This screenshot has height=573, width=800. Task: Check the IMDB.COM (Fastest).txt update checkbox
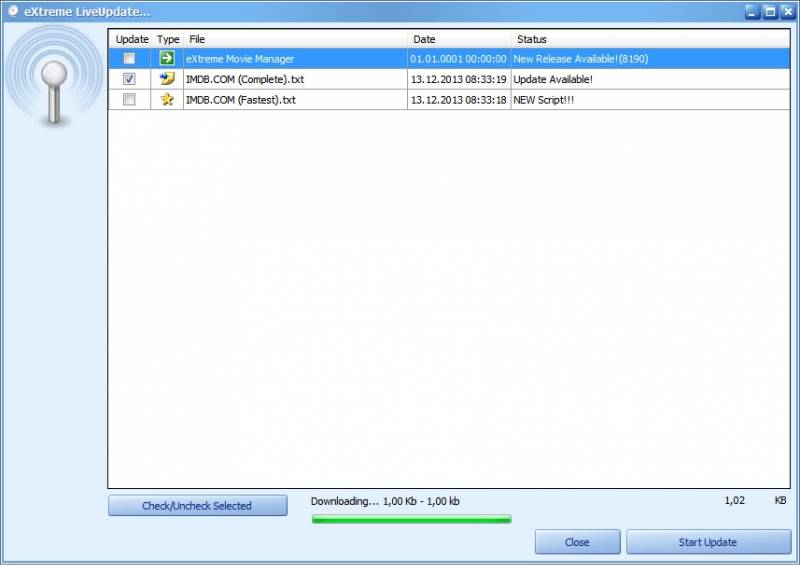click(x=129, y=99)
